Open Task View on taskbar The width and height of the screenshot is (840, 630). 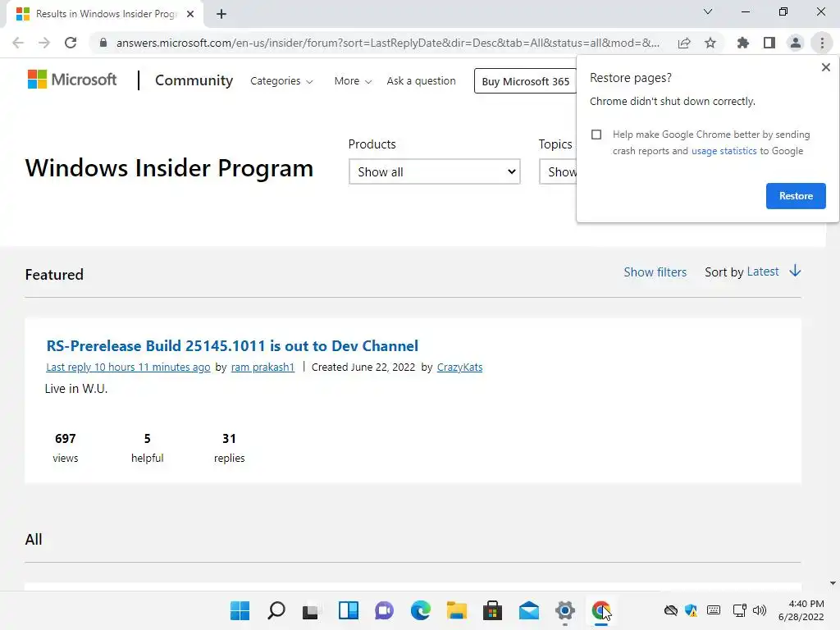coord(310,610)
